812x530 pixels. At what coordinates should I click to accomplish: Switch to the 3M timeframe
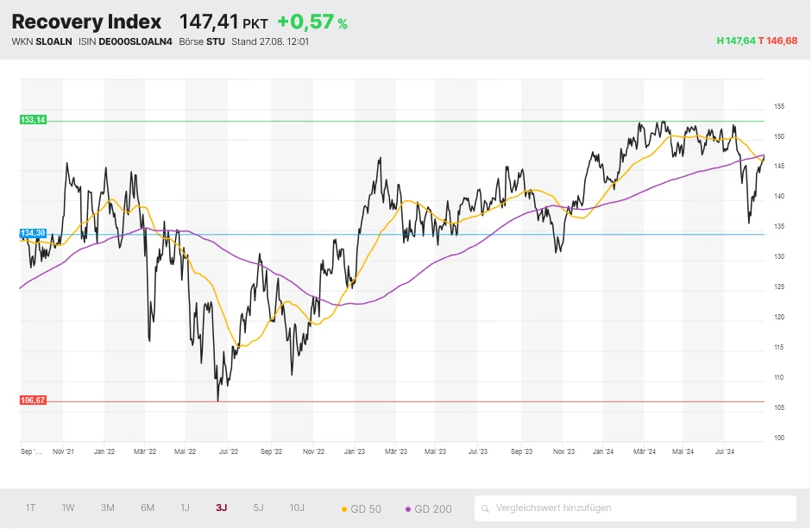click(107, 508)
